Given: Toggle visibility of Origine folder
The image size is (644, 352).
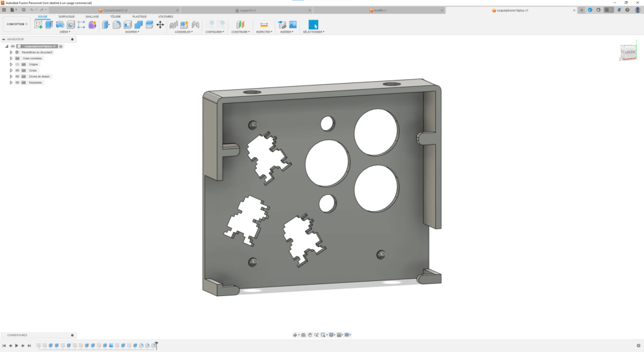Looking at the screenshot, I should [x=17, y=64].
